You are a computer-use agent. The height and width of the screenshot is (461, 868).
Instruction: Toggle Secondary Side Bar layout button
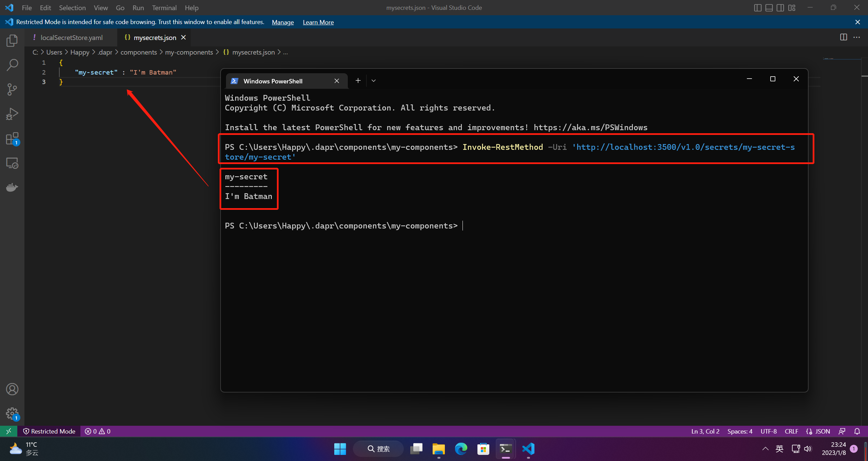pyautogui.click(x=780, y=8)
